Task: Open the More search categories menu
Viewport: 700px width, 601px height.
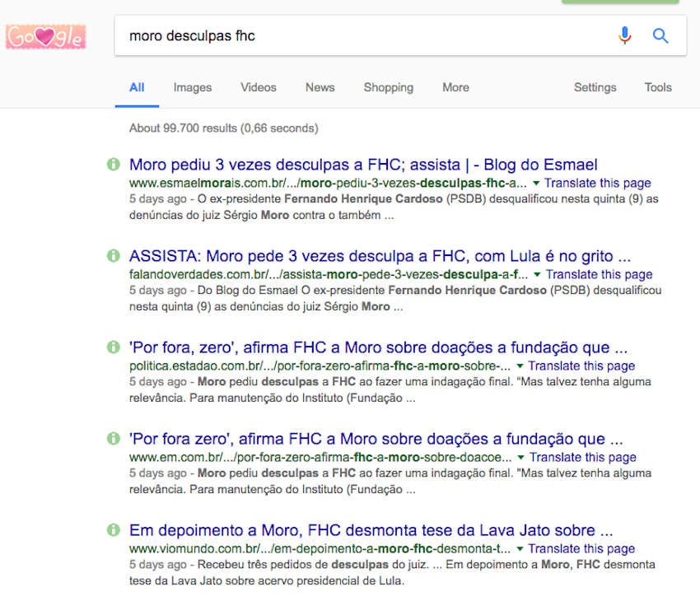Action: point(455,87)
